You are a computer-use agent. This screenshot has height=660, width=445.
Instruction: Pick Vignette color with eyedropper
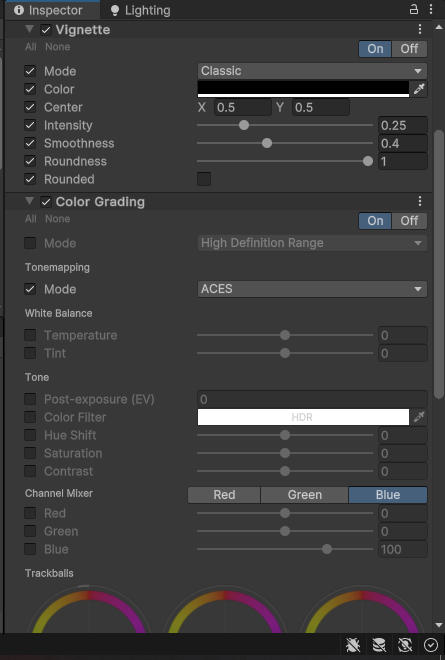tap(419, 89)
